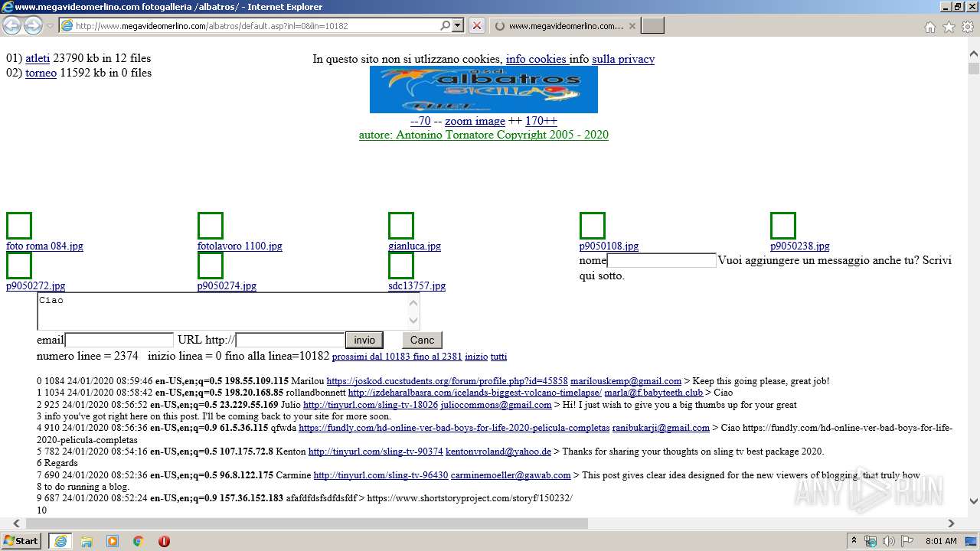Open Marilou's joskod.cucstudents.org profile link

point(447,380)
